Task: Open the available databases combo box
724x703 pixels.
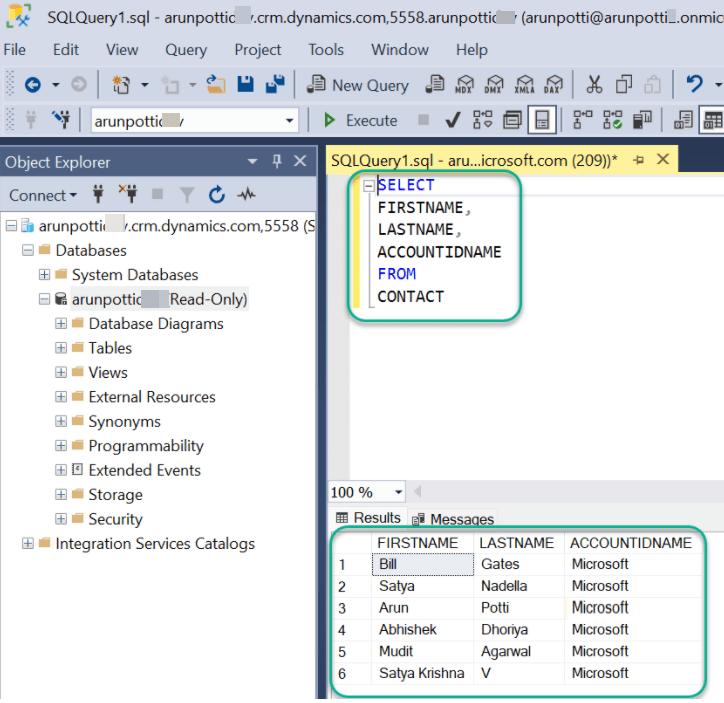Action: tap(194, 120)
